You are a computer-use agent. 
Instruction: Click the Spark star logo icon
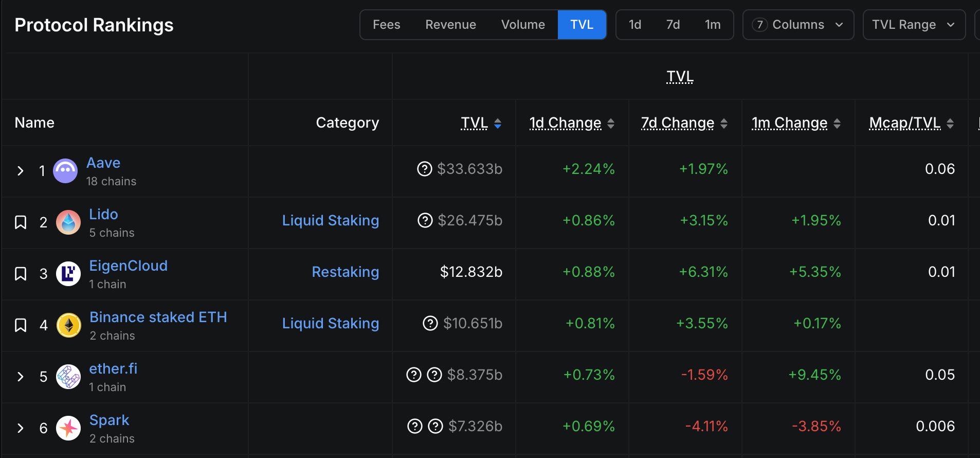68,428
